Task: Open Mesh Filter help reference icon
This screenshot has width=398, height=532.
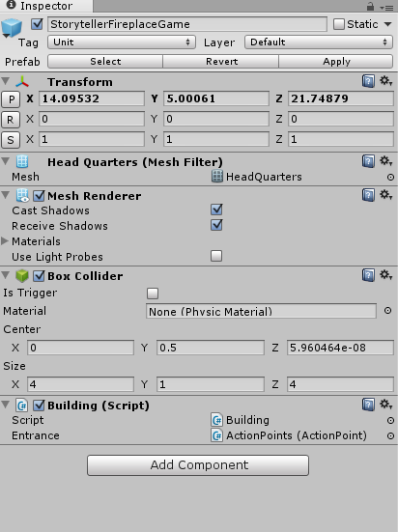Action: pos(368,161)
